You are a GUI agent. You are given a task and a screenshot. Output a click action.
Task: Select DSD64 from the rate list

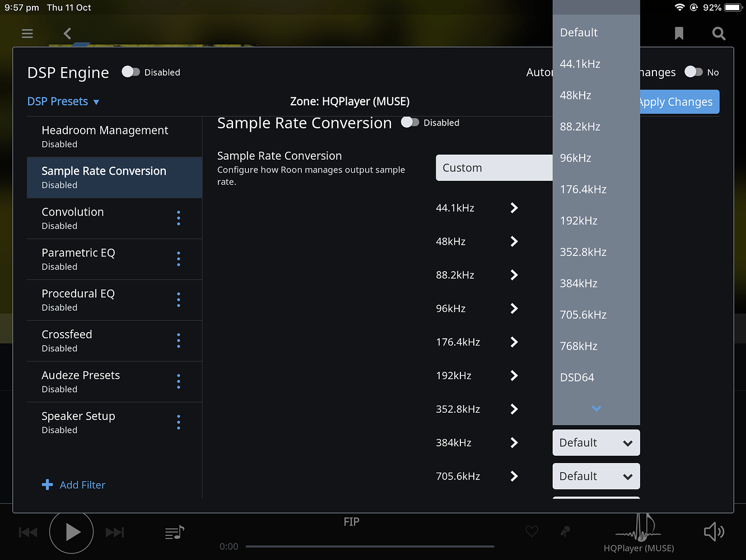(x=577, y=377)
